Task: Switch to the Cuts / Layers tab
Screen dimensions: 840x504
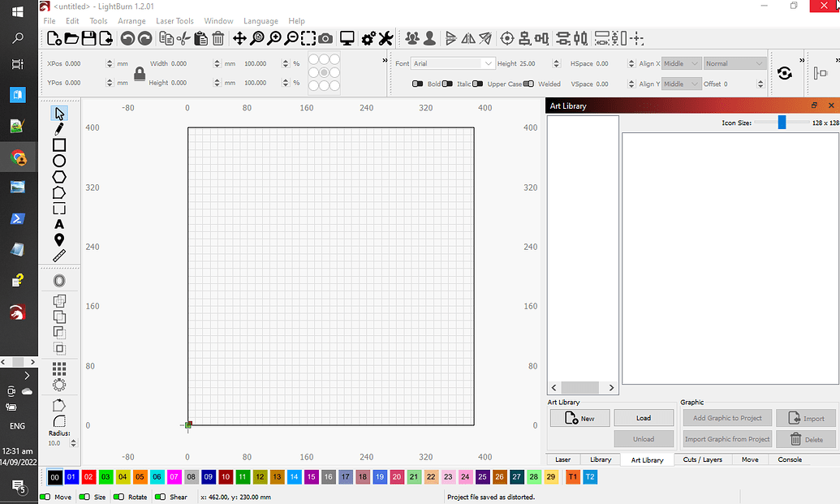Action: 702,459
